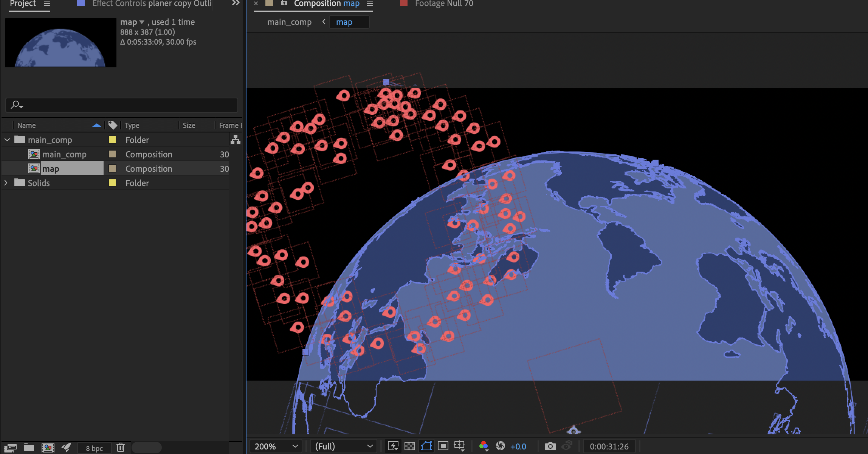868x454 pixels.
Task: Click the Interpret Footage icon
Action: click(x=11, y=448)
